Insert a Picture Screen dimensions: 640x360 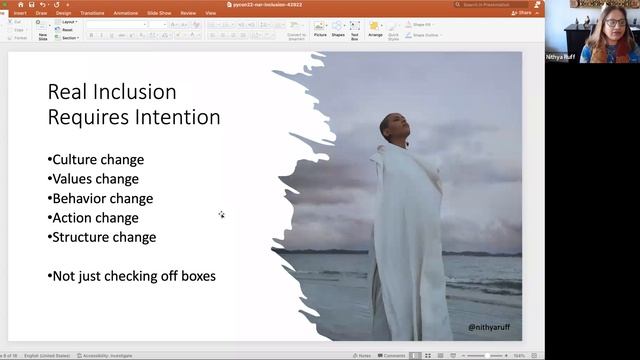click(x=320, y=30)
